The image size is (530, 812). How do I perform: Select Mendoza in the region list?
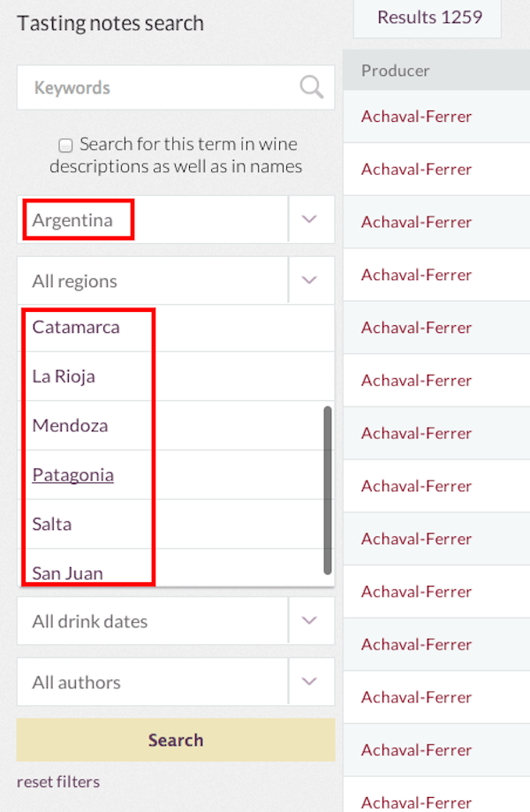point(71,426)
